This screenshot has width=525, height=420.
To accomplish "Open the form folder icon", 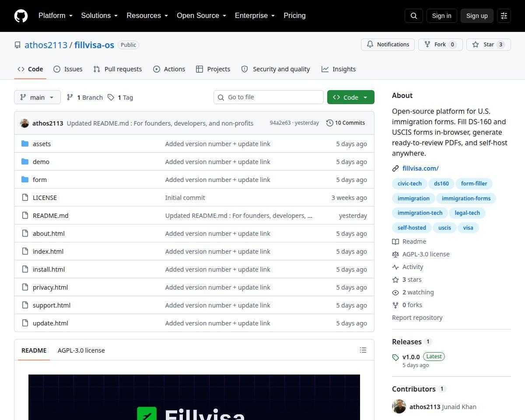I will (25, 179).
